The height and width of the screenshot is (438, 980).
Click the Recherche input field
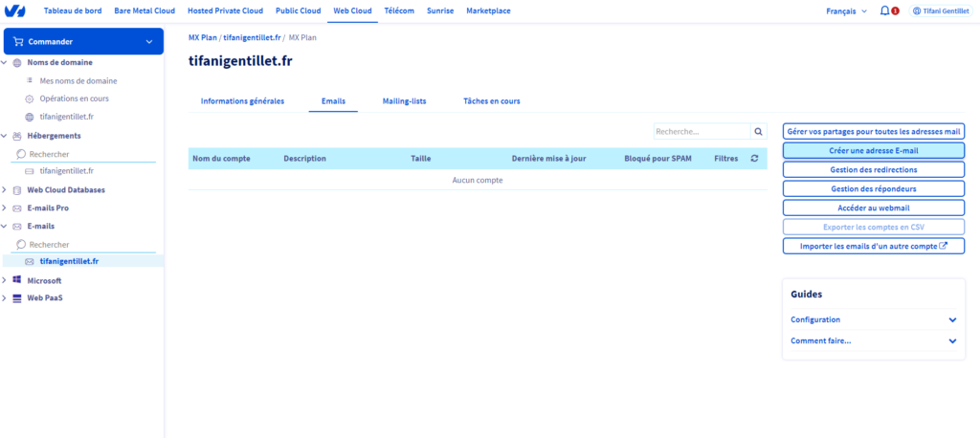701,131
